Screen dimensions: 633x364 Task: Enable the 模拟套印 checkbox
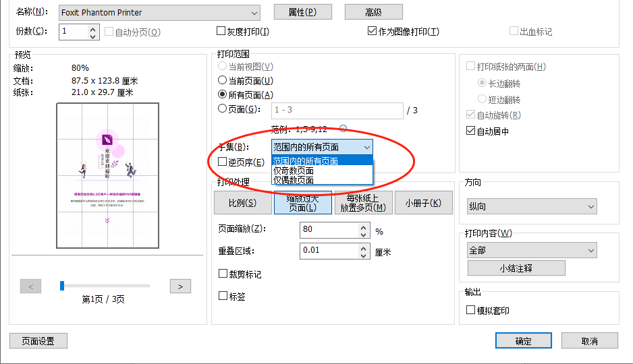tap(470, 310)
